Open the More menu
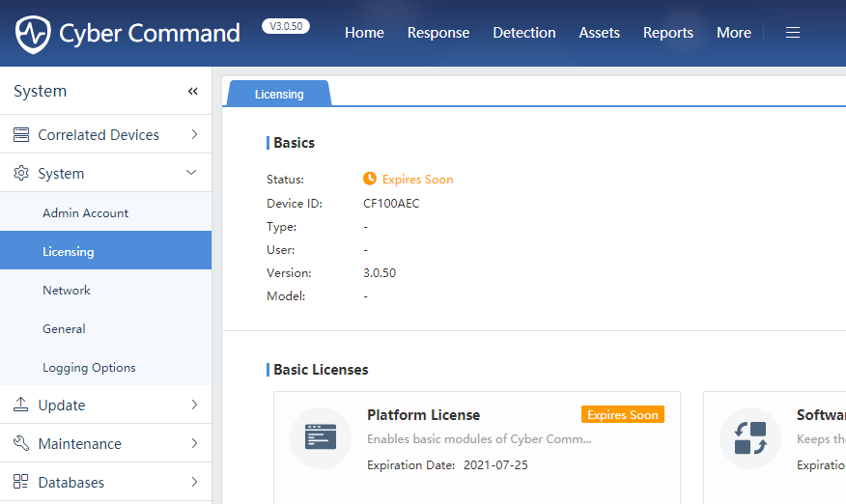The image size is (846, 504). (734, 33)
